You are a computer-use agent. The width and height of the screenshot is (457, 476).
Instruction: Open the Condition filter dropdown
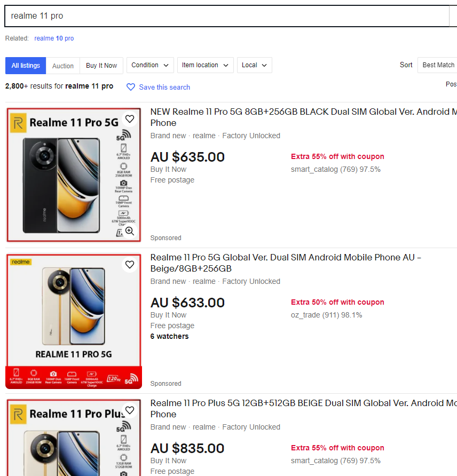point(150,65)
